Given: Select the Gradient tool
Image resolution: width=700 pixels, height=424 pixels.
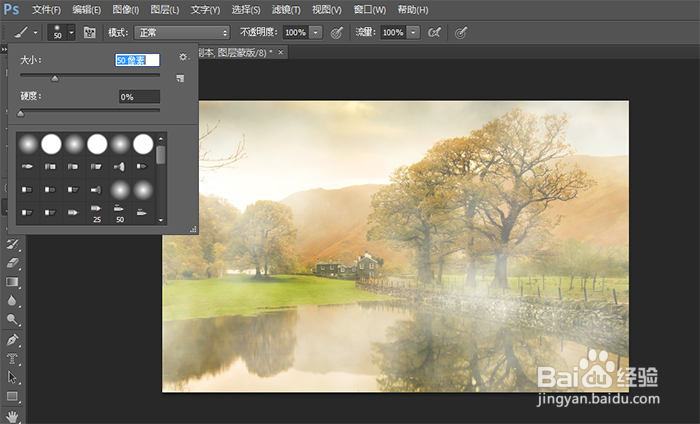Looking at the screenshot, I should click(12, 282).
